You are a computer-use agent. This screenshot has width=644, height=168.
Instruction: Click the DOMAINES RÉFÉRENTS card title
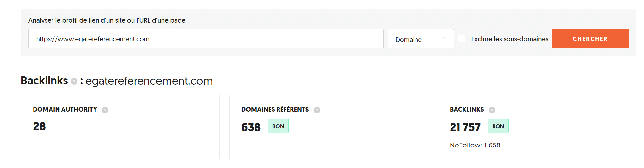(275, 109)
